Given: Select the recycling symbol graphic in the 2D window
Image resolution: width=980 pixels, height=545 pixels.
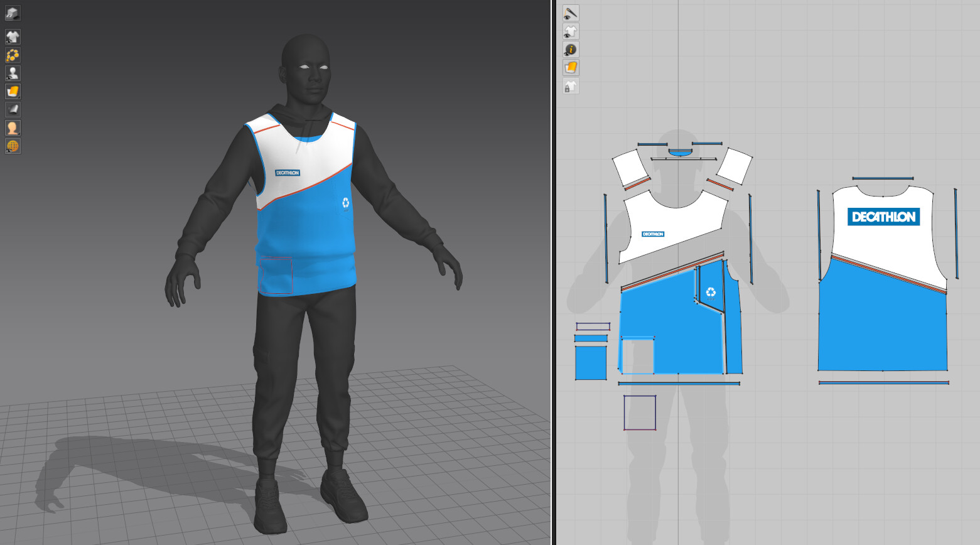Looking at the screenshot, I should pos(711,292).
